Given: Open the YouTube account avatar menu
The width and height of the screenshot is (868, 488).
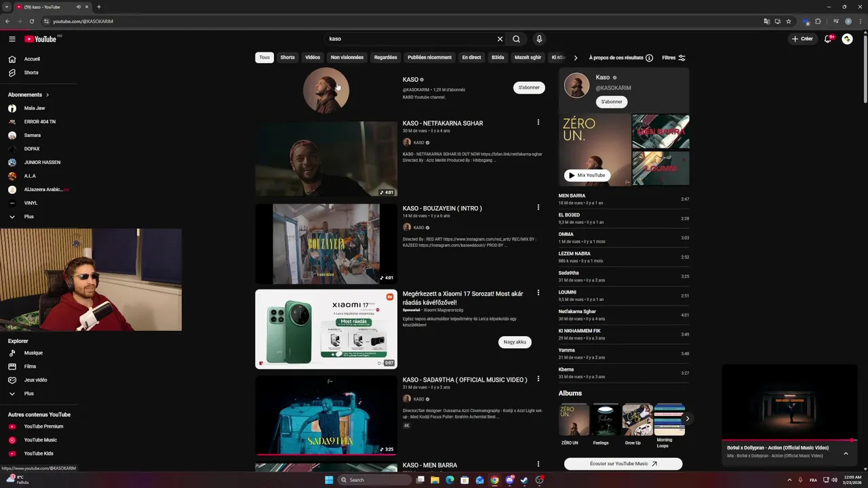Looking at the screenshot, I should [847, 39].
